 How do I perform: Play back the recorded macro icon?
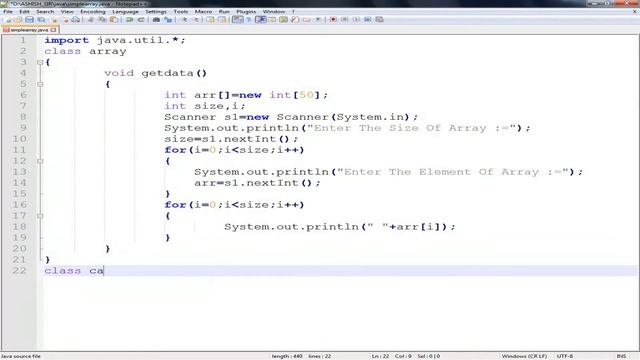(x=356, y=20)
